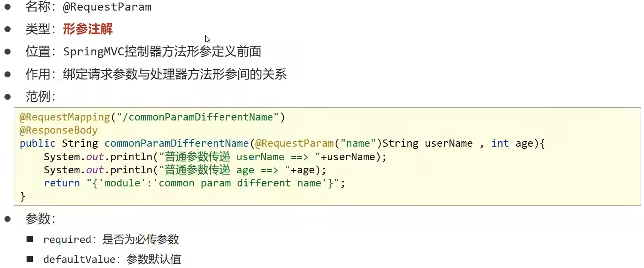
Task: Click the return keyword in code
Action: pos(62,183)
